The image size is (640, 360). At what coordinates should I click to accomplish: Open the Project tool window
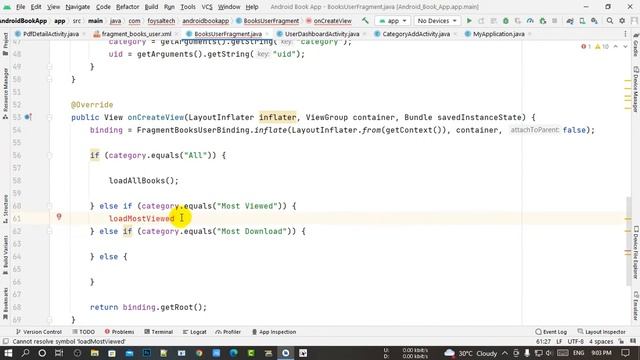tap(5, 44)
